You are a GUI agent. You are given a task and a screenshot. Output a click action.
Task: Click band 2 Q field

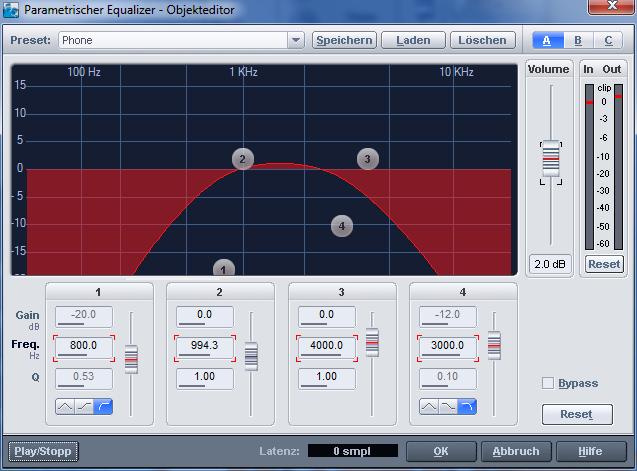(x=205, y=379)
